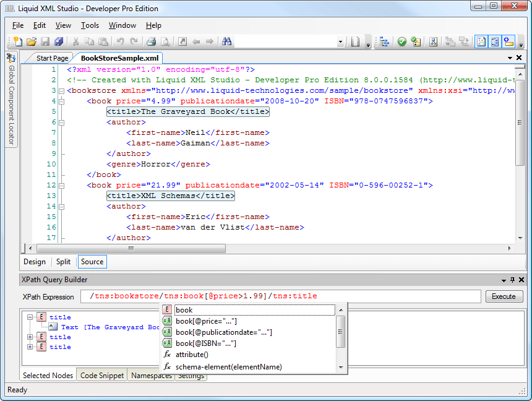532x401 pixels.
Task: Switch editor view to Split mode
Action: click(x=62, y=262)
